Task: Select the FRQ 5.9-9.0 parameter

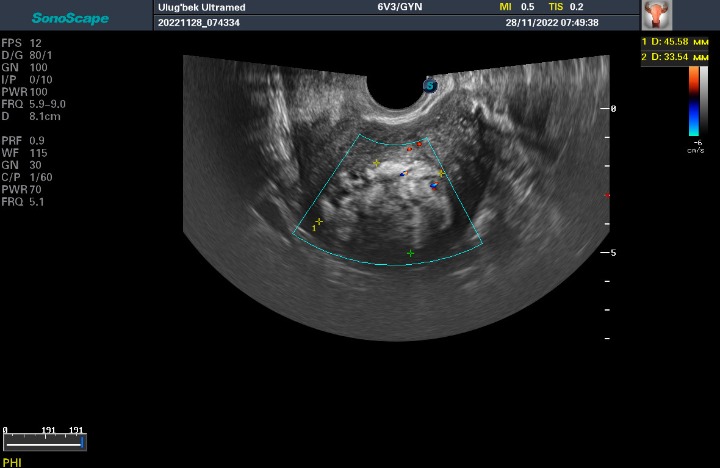Action: pyautogui.click(x=33, y=104)
